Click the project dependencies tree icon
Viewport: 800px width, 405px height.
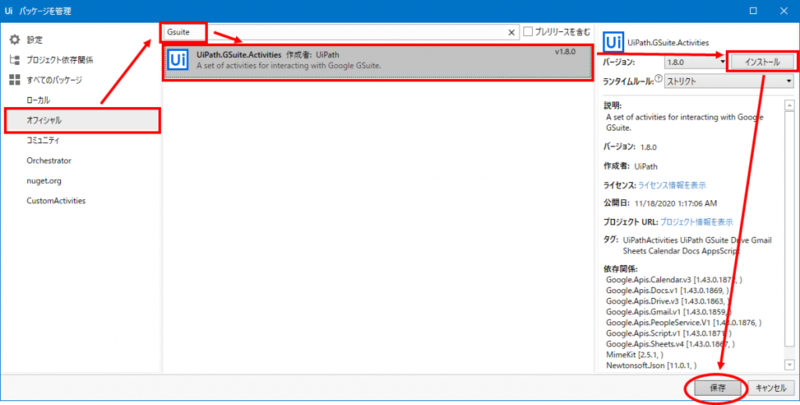point(15,60)
